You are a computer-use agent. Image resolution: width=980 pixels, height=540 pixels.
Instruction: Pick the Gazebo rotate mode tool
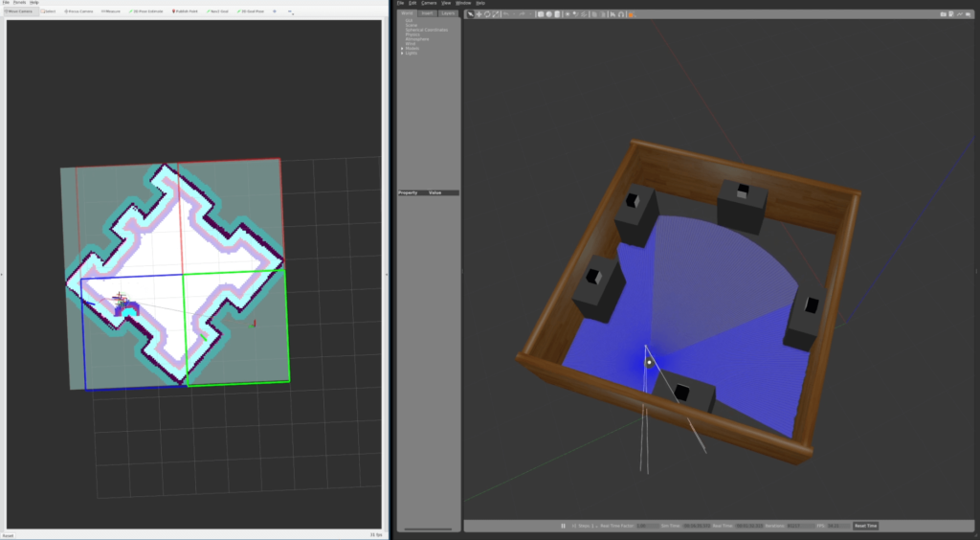click(x=485, y=14)
